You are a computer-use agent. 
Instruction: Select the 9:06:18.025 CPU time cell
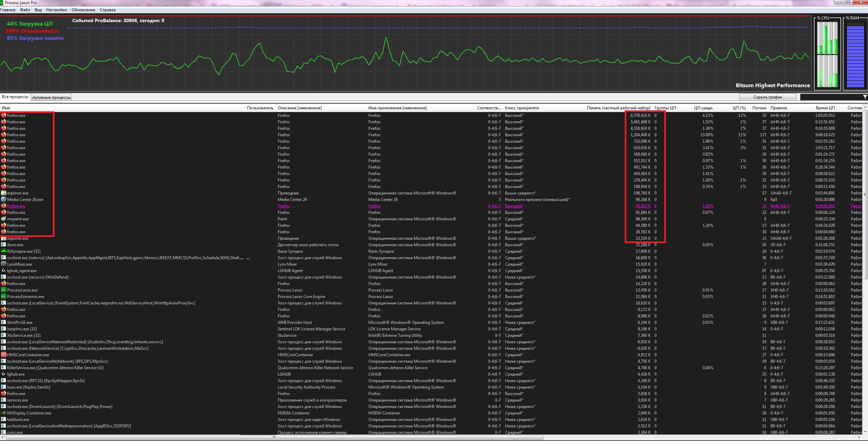825,135
